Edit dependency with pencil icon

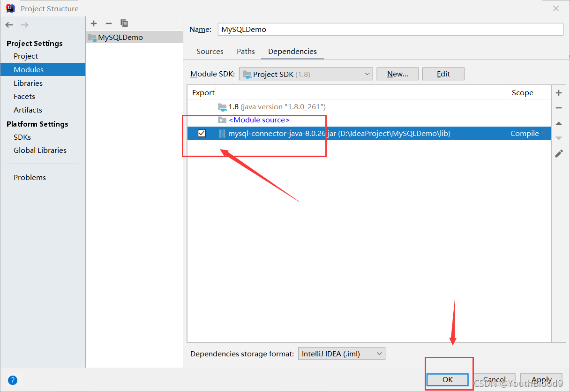coord(559,153)
